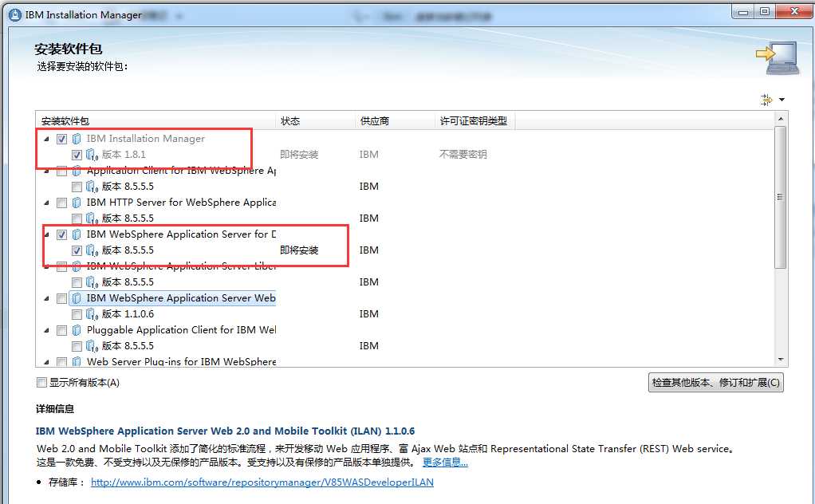815x504 pixels.
Task: Collapse the IBM Installation Manager tree node
Action: tap(47, 139)
